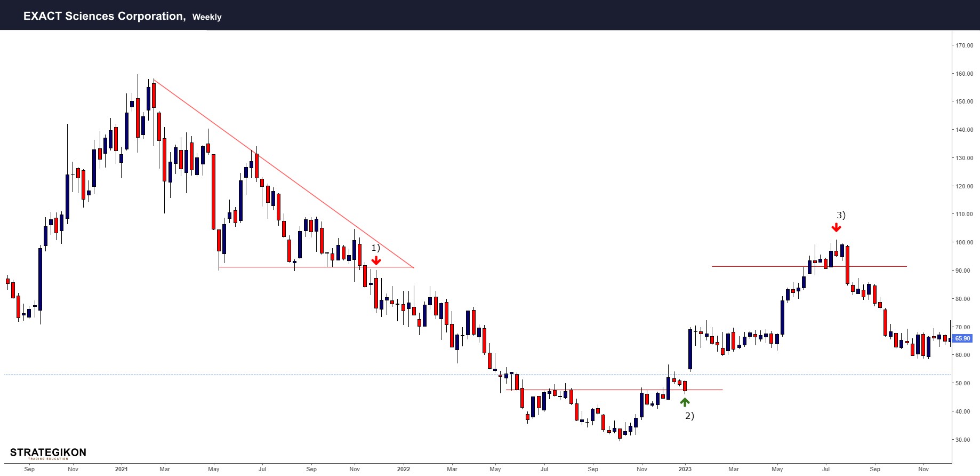Select the 110.00 price axis label
980x476 pixels.
(964, 214)
